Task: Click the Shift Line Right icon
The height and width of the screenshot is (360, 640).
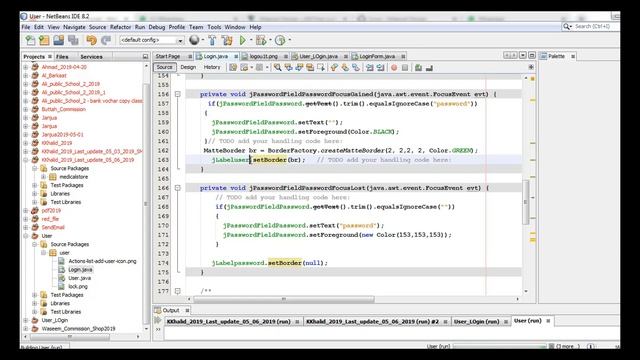Action: pos(380,67)
